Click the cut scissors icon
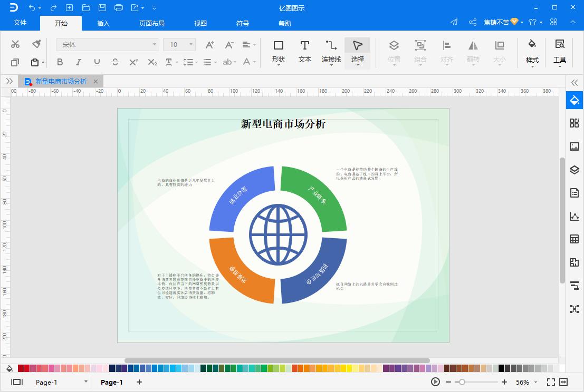This screenshot has height=392, width=584. coord(15,44)
